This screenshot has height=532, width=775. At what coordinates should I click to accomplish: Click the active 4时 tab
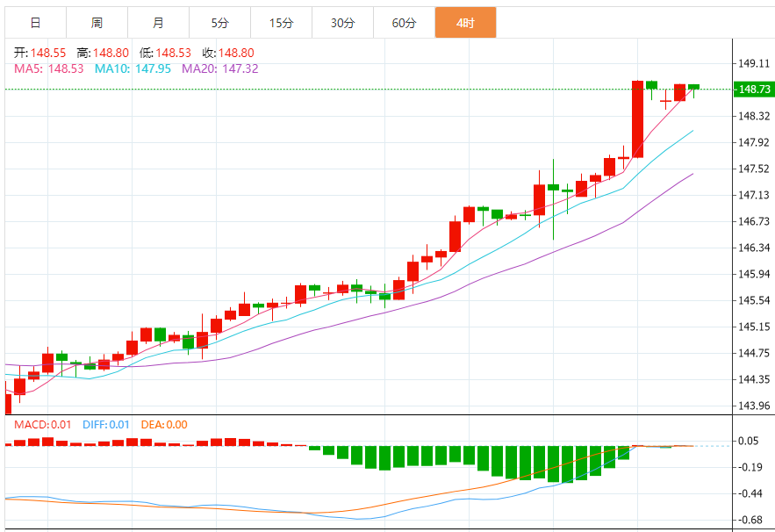pos(465,23)
